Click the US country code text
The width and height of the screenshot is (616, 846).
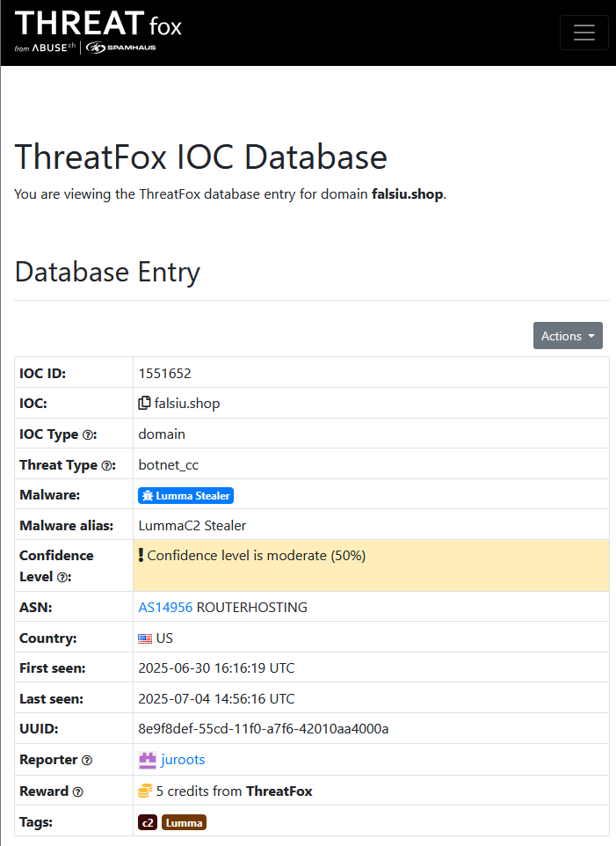pyautogui.click(x=164, y=638)
